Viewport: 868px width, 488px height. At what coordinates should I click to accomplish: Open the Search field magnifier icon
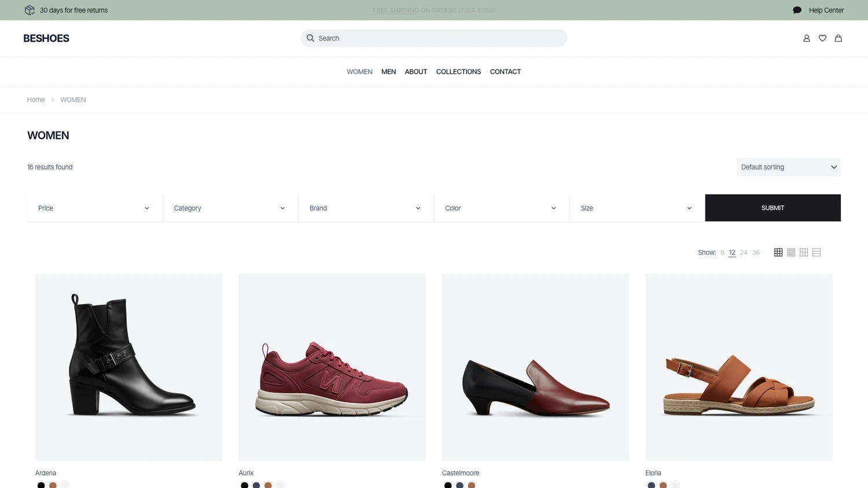(x=310, y=38)
